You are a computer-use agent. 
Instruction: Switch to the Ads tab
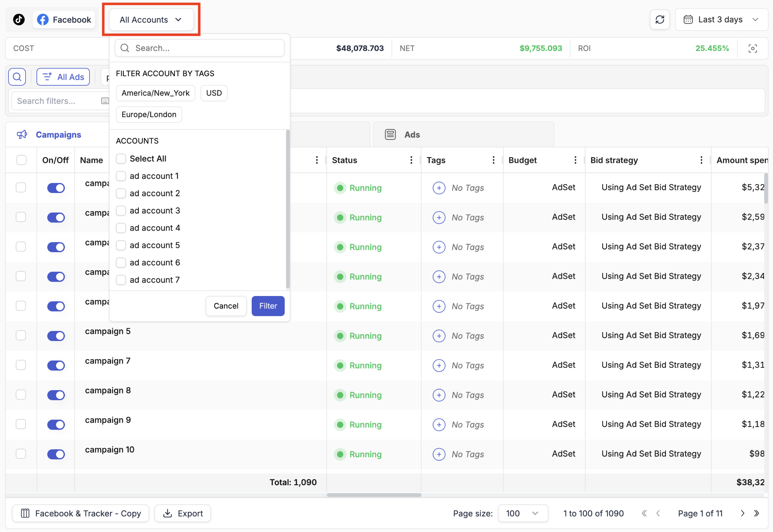[x=412, y=135]
